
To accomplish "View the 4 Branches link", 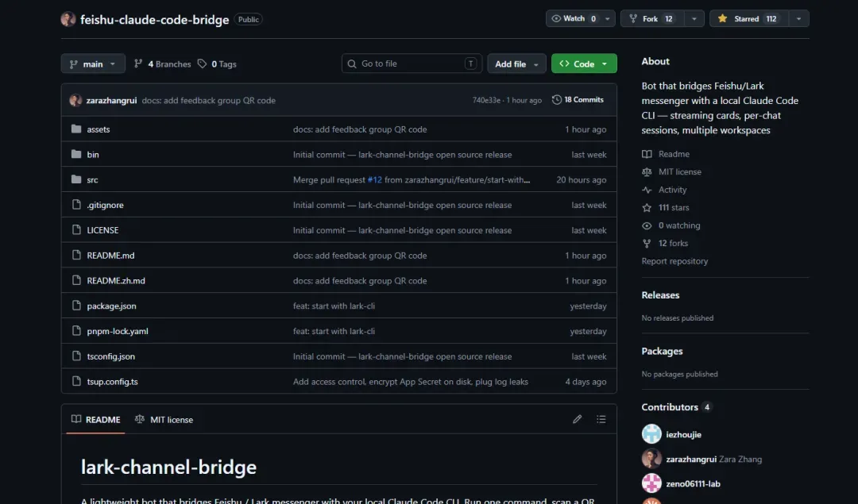I will [x=163, y=64].
